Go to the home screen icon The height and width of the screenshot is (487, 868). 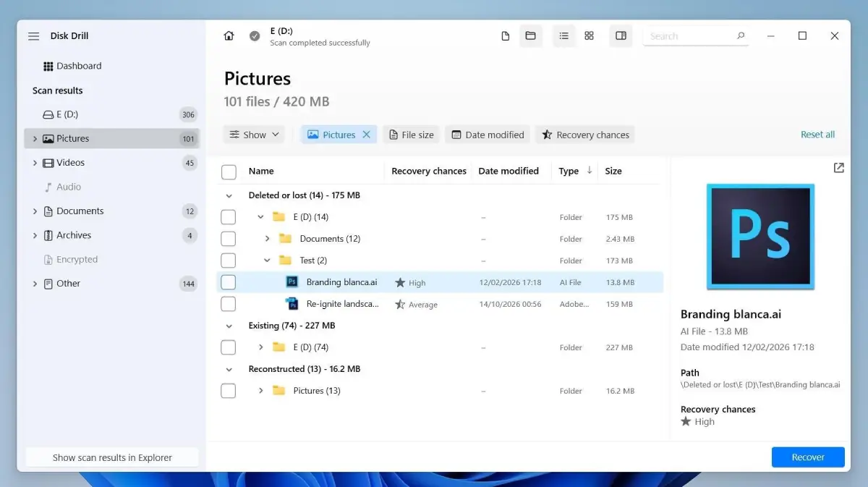pos(229,36)
